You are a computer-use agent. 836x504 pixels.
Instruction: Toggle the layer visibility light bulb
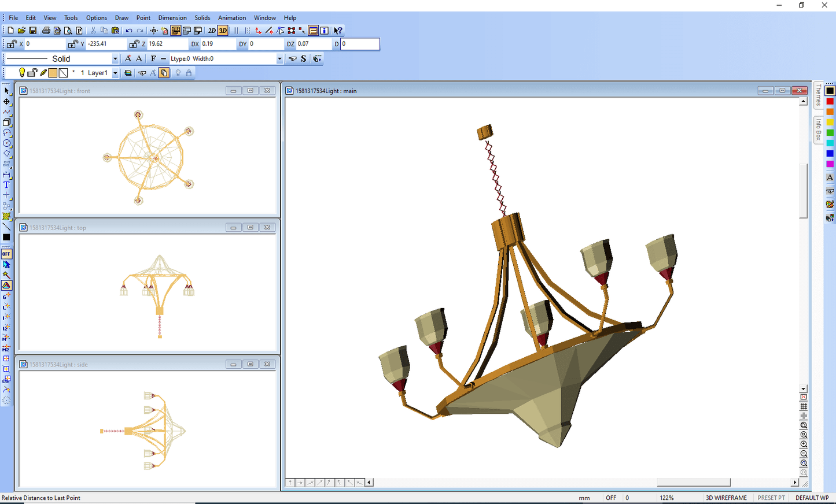[x=23, y=72]
